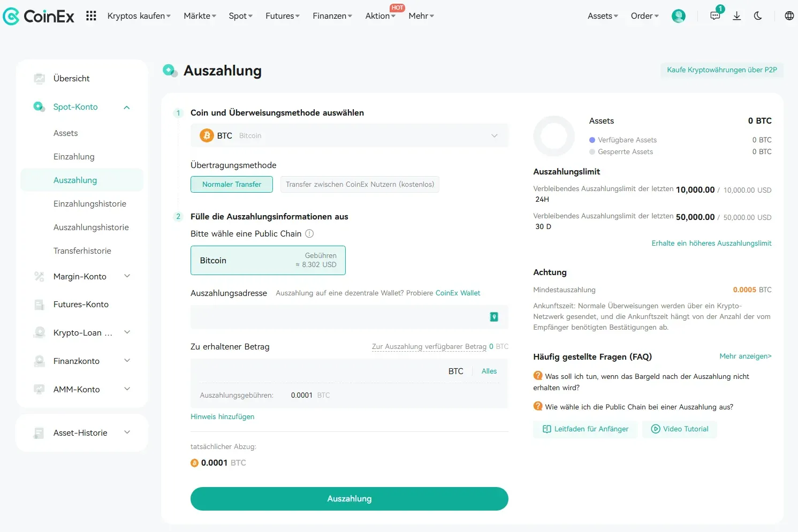
Task: Click Mehr anzeigen FAQ link
Action: point(746,356)
